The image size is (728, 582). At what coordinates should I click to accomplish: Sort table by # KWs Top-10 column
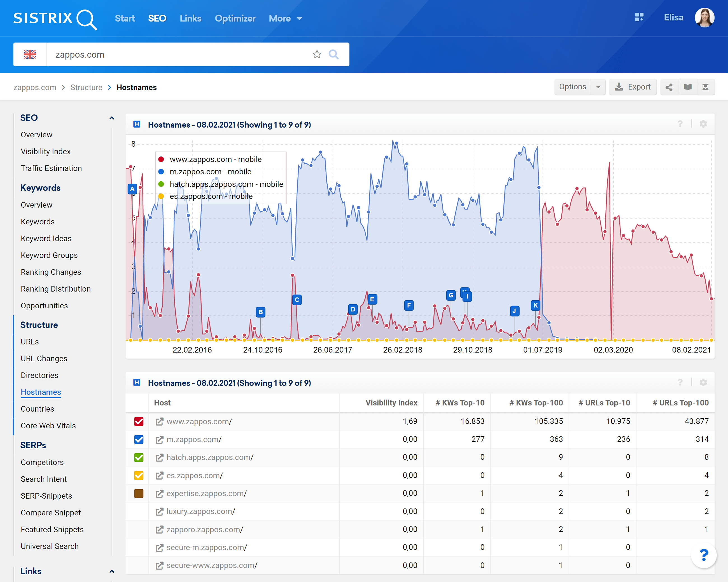tap(460, 403)
